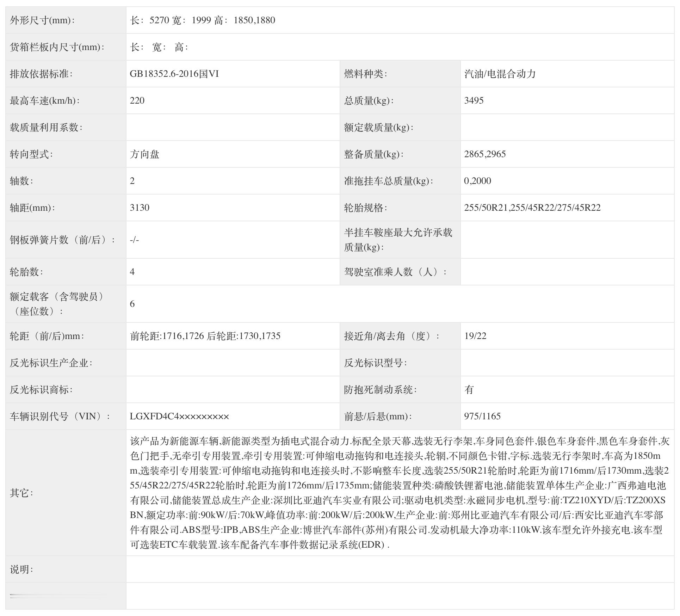The image size is (680, 616).
Task: Select wheelbase value 3130
Action: [140, 208]
